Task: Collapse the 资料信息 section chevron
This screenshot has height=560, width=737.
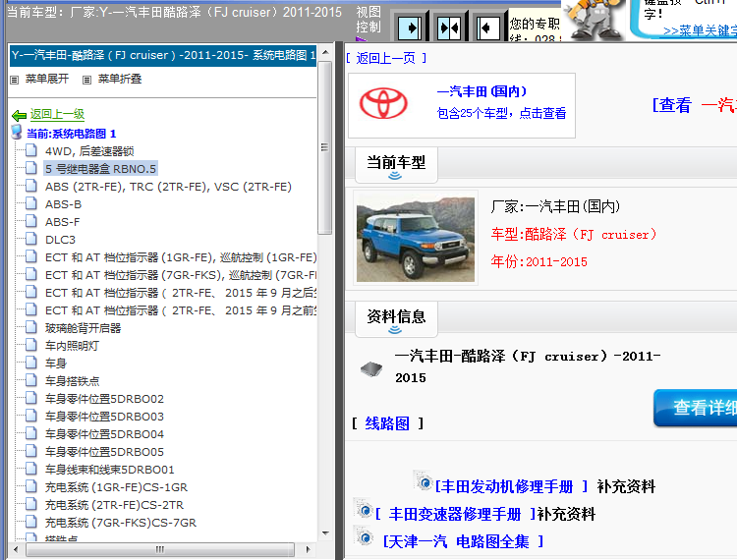Action: coord(395,330)
